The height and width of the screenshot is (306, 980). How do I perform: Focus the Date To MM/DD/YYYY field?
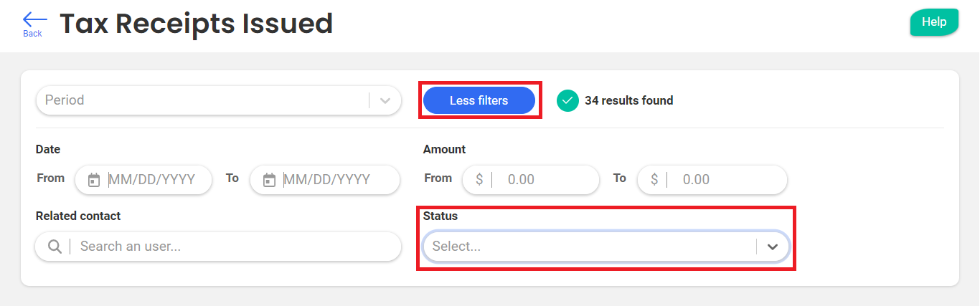coord(334,180)
